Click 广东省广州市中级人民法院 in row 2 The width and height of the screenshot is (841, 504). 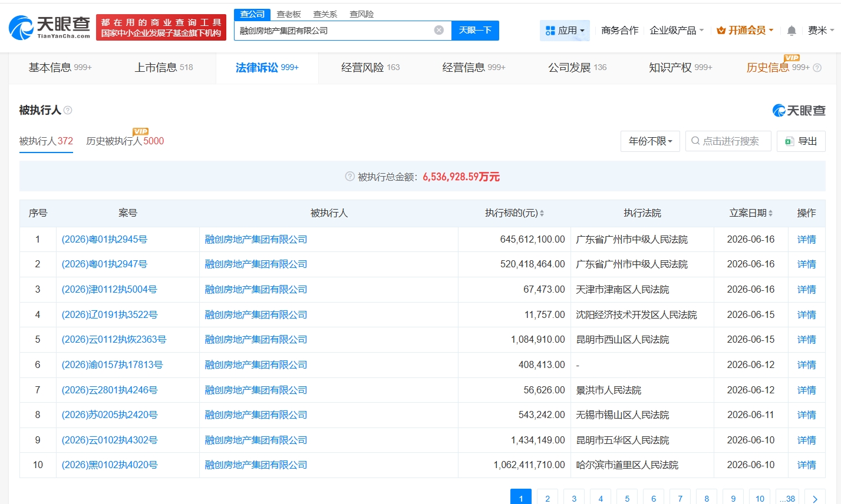632,264
